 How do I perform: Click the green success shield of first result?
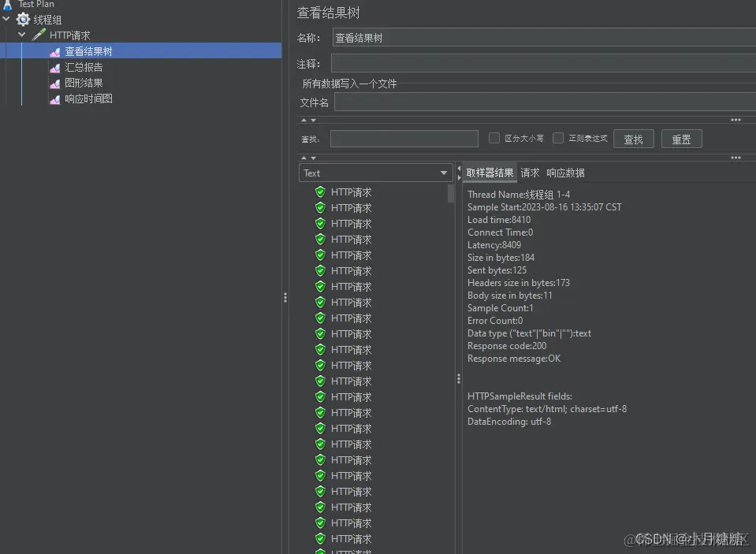click(320, 192)
